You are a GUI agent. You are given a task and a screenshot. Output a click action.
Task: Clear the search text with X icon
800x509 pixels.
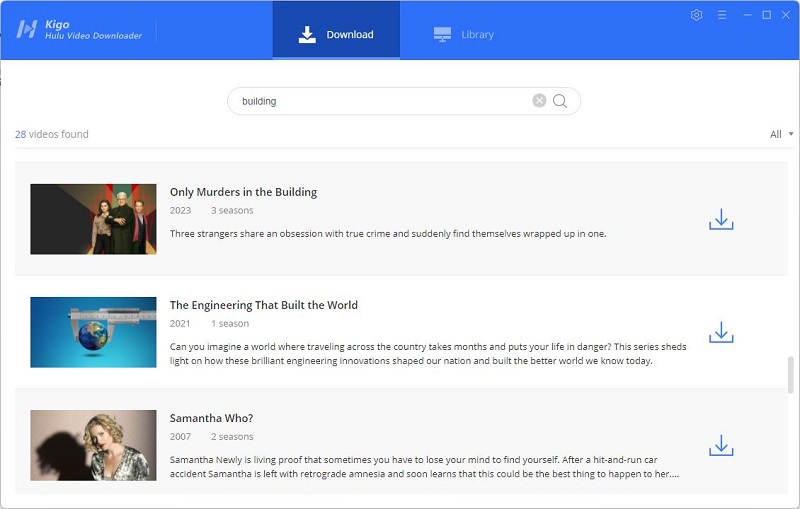pos(539,100)
